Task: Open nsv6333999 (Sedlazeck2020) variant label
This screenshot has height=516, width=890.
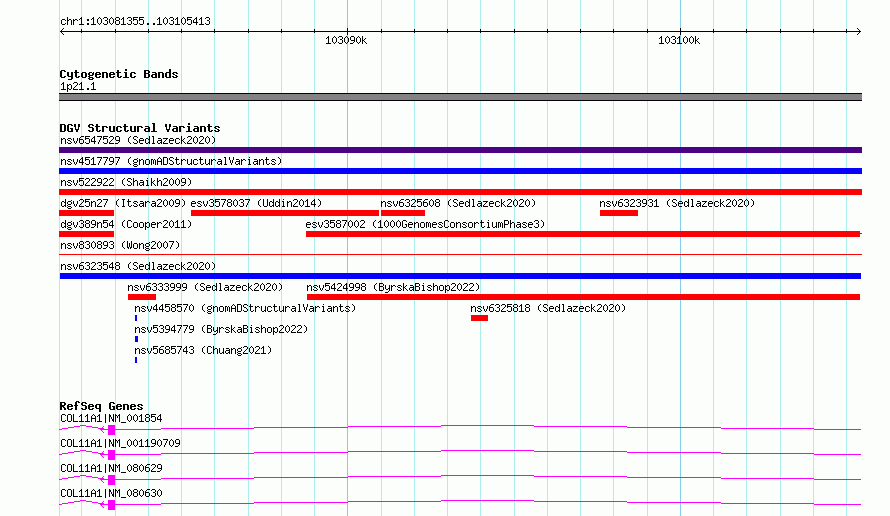Action: click(205, 287)
